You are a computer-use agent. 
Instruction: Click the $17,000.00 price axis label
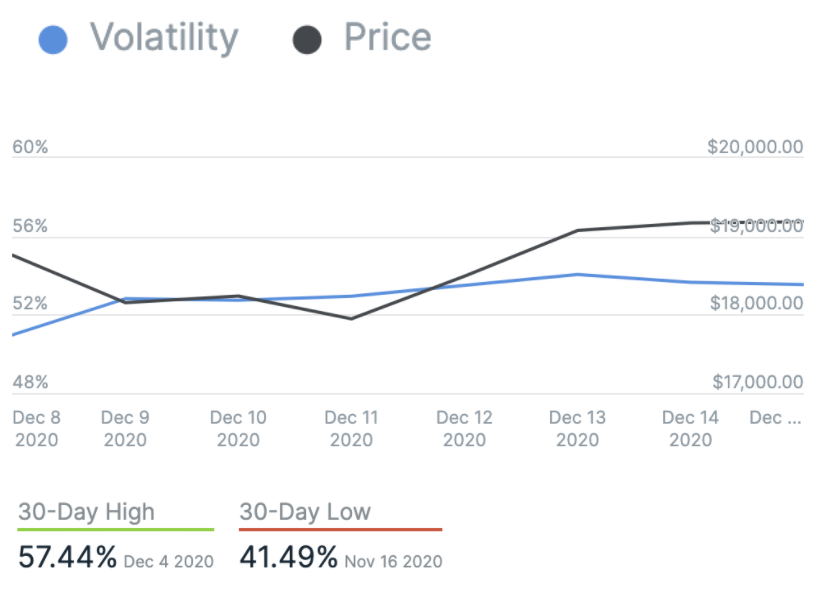coord(757,383)
